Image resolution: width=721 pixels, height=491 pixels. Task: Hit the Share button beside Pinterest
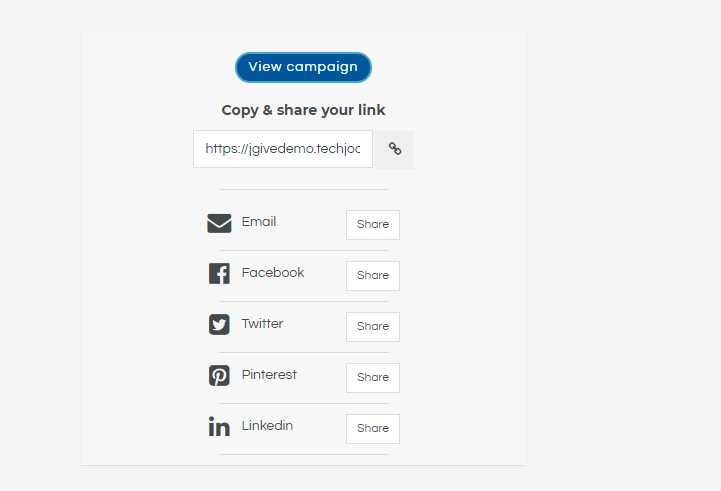coord(372,377)
